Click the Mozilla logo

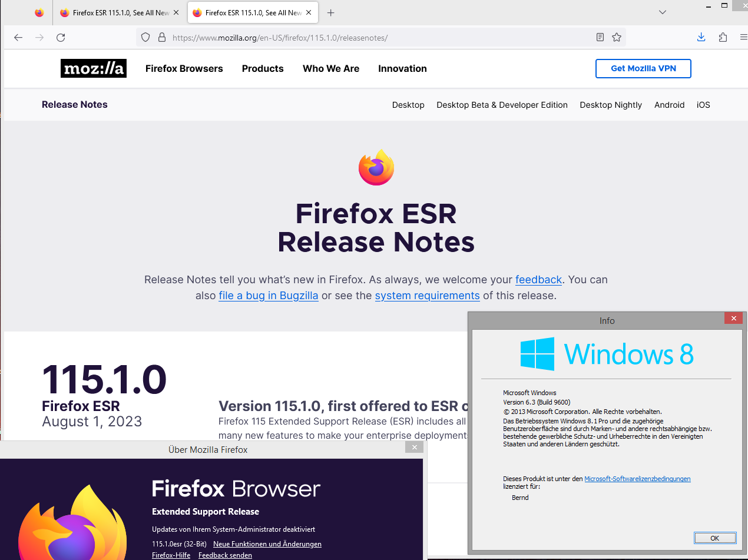point(94,68)
